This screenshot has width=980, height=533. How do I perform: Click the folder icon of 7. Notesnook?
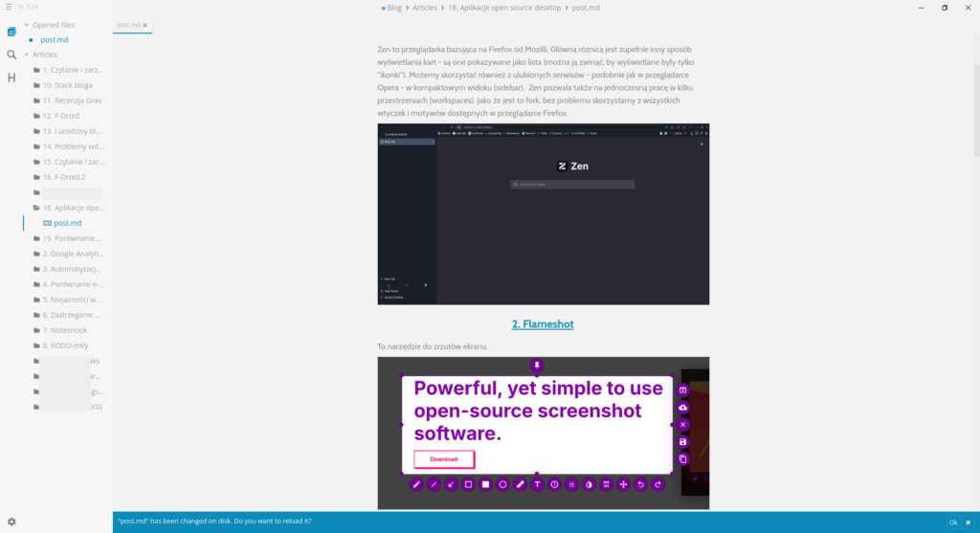click(x=36, y=330)
